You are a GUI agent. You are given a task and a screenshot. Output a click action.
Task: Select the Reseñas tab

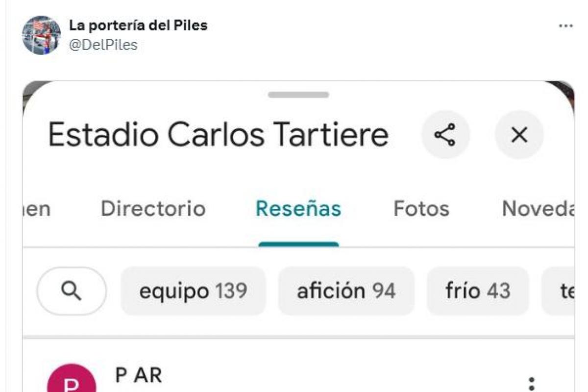[x=298, y=209]
